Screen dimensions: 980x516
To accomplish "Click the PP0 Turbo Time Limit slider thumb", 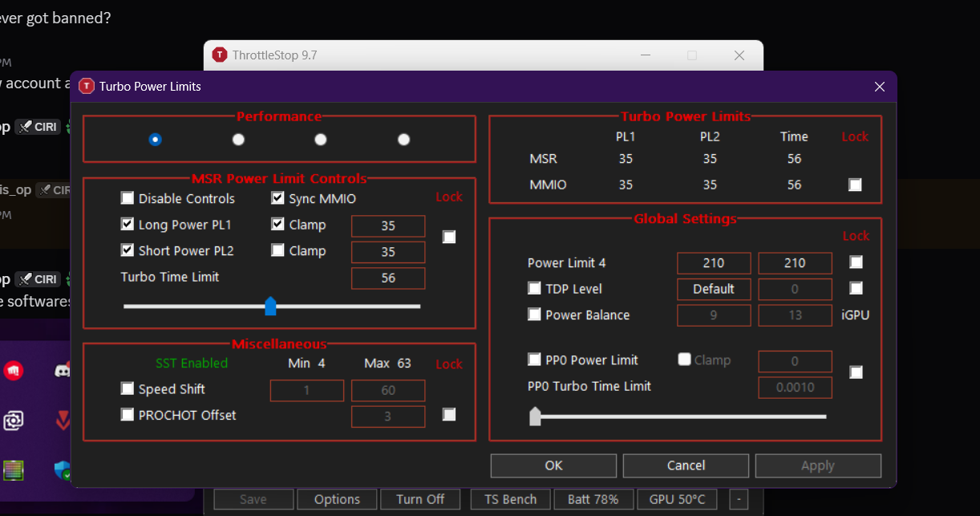I will [x=535, y=416].
